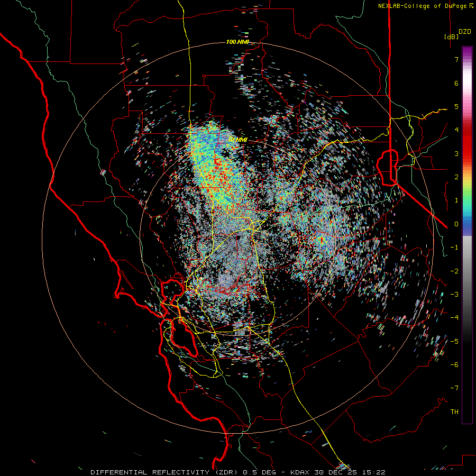Click the 30 DEC 25 date in caption
The height and width of the screenshot is (476, 476).
click(336, 472)
